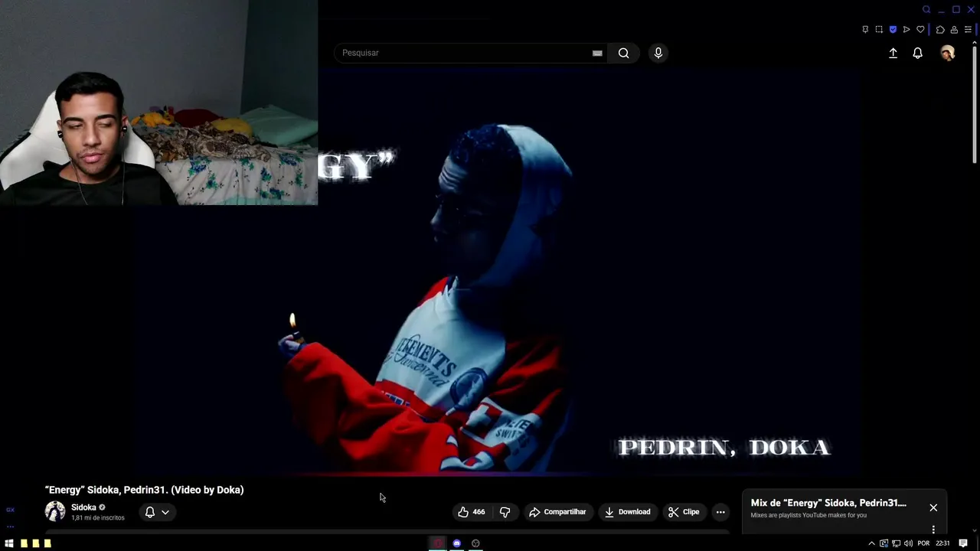This screenshot has height=551, width=980.
Task: Open Discord from the taskbar
Action: click(x=456, y=543)
